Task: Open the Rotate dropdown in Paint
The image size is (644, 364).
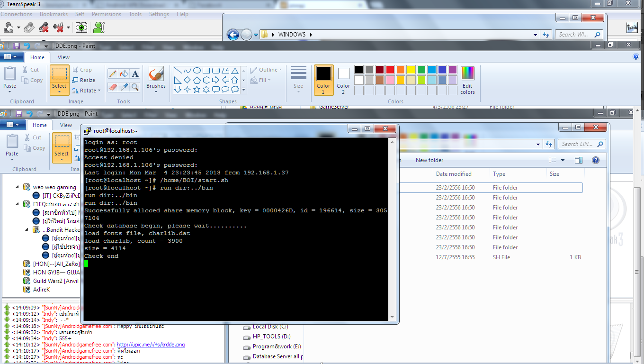Action: coord(86,91)
